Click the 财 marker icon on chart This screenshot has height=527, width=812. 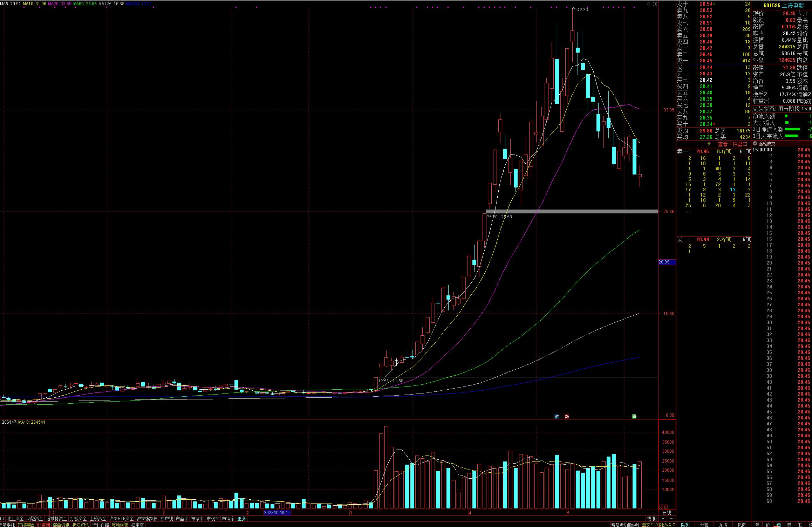(x=557, y=416)
